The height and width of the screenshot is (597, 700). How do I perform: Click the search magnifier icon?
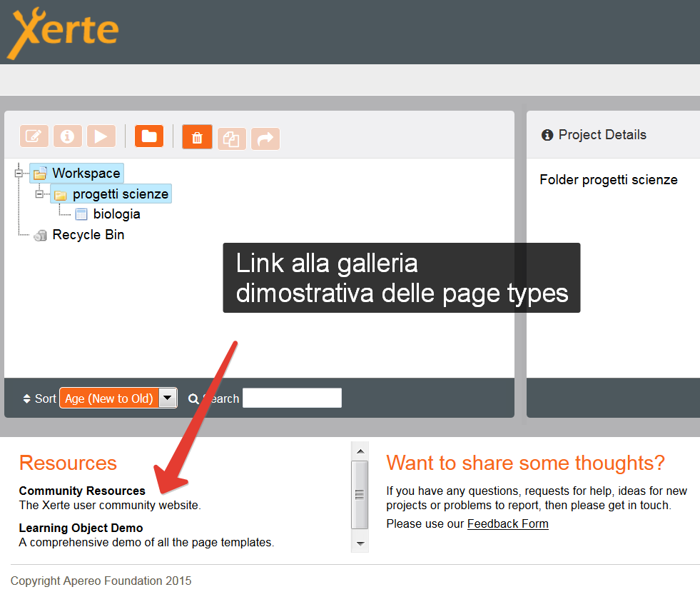[193, 398]
